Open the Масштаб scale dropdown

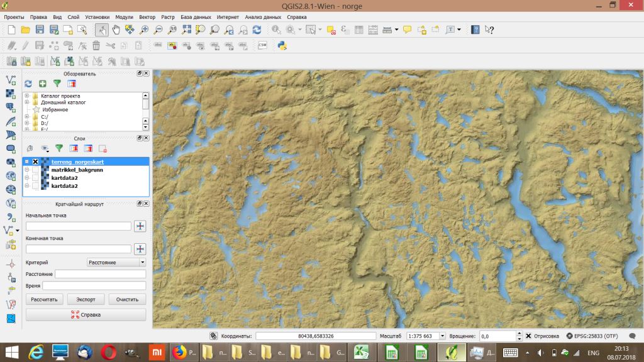point(442,336)
